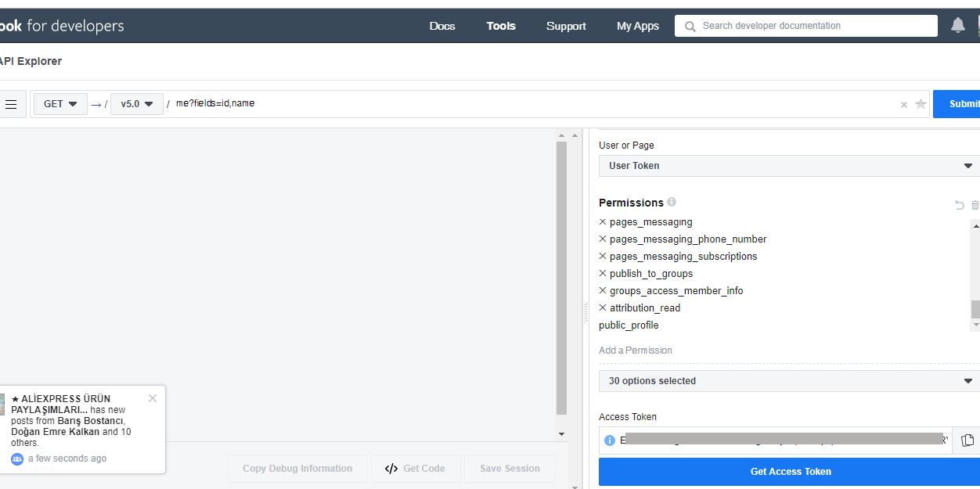Remove attribution_read permission
This screenshot has width=980, height=489.
pyautogui.click(x=603, y=308)
